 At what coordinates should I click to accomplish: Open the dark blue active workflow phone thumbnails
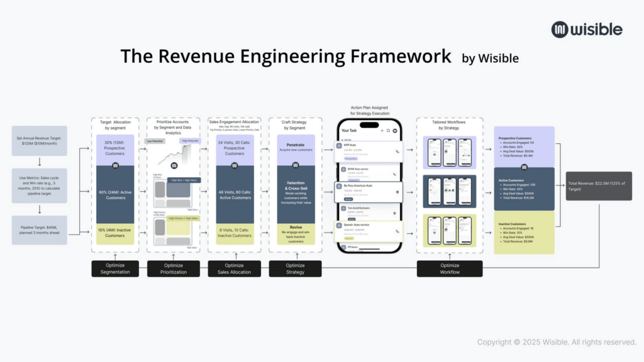click(x=450, y=191)
